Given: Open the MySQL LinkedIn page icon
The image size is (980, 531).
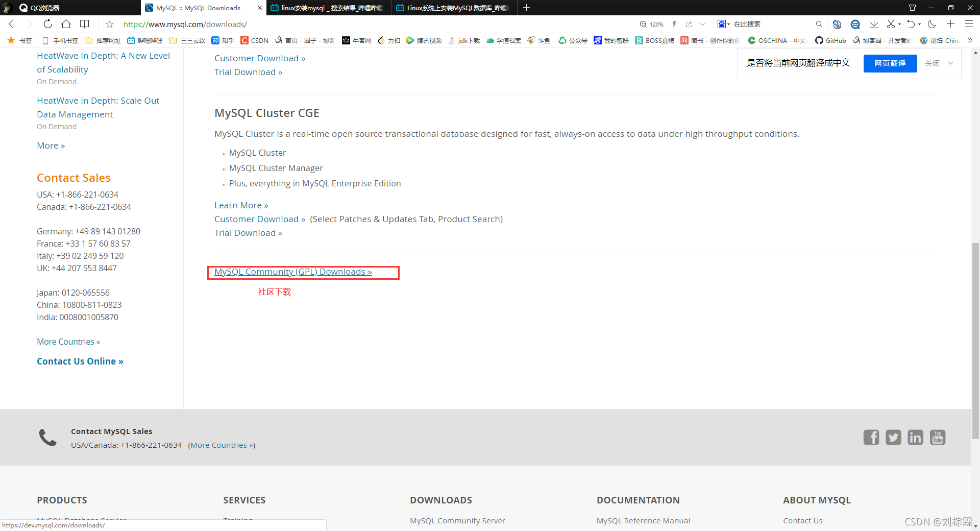Looking at the screenshot, I should (915, 437).
